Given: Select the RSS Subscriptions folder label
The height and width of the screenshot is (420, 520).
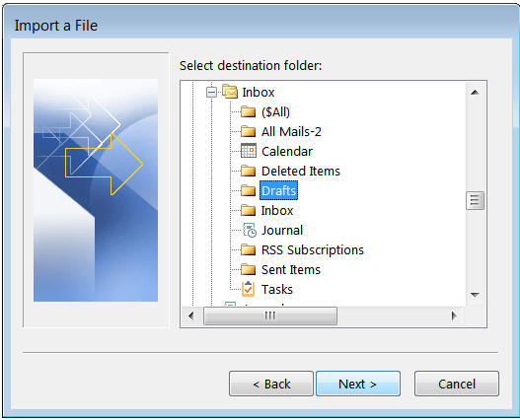Looking at the screenshot, I should pos(313,250).
